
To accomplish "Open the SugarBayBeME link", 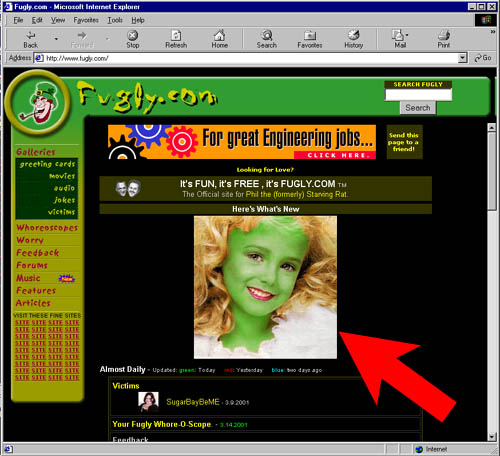I will tap(193, 402).
